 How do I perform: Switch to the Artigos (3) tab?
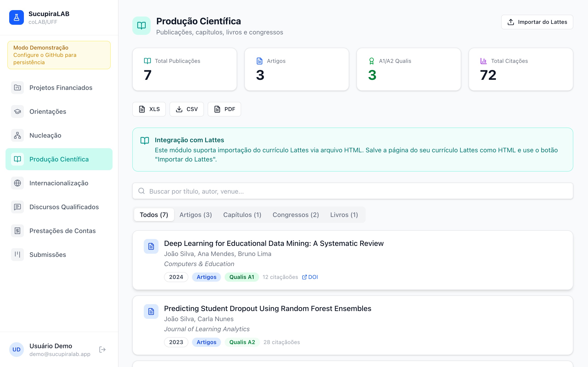point(196,215)
